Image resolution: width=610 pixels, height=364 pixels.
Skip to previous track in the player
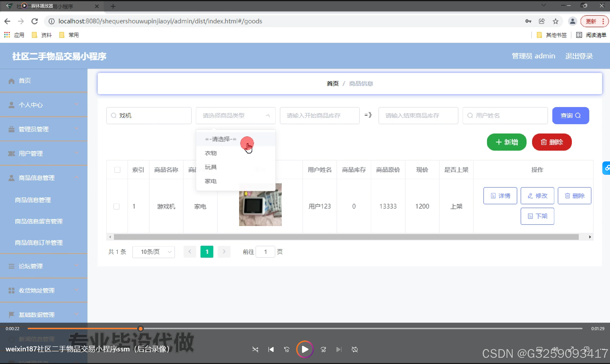(x=271, y=349)
